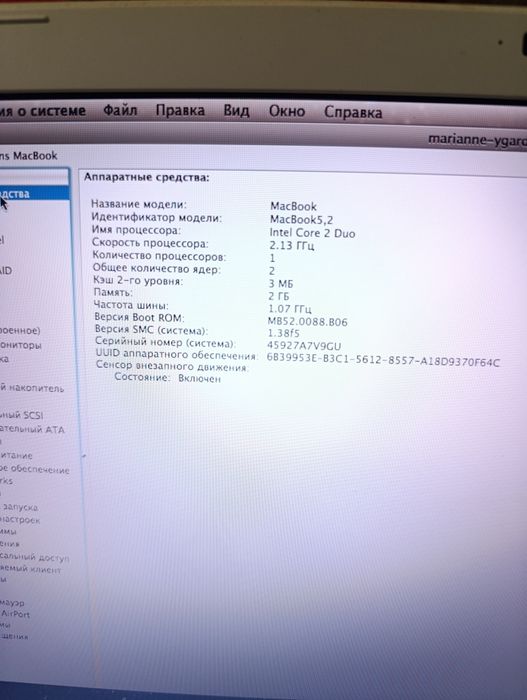527x700 pixels.
Task: Click the 'Версия SMC (система):' label
Action: click(151, 330)
